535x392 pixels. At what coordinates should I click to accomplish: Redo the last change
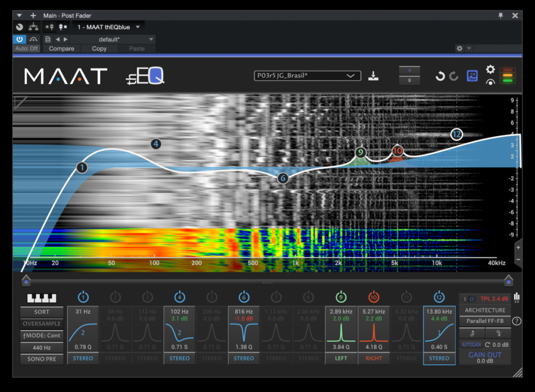coord(454,76)
